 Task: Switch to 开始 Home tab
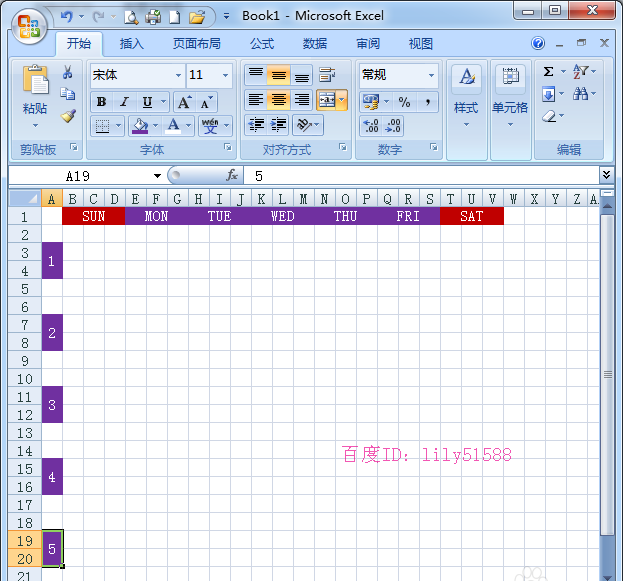[79, 43]
